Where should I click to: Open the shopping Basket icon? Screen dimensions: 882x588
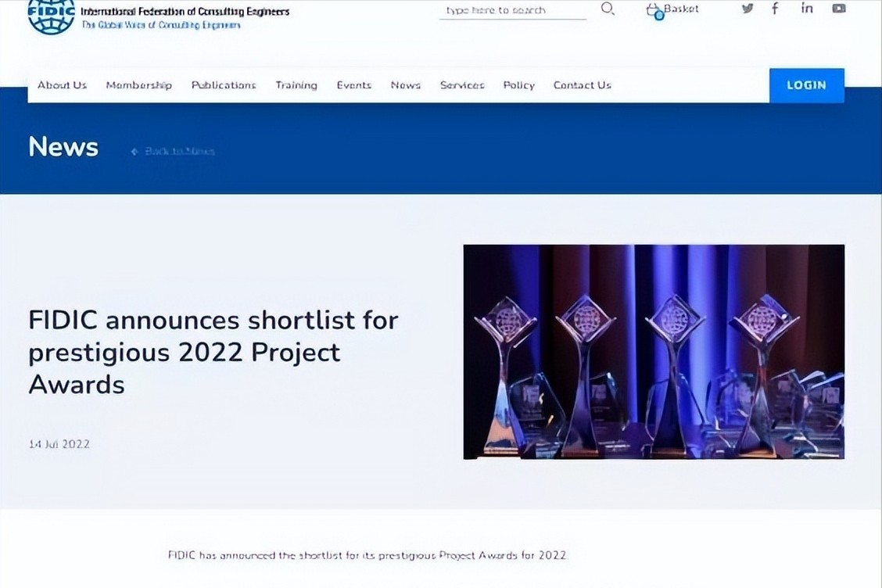point(654,10)
